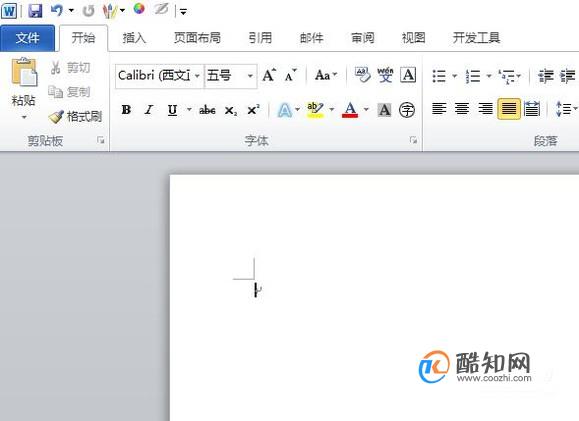Toggle subscript formatting

point(231,110)
